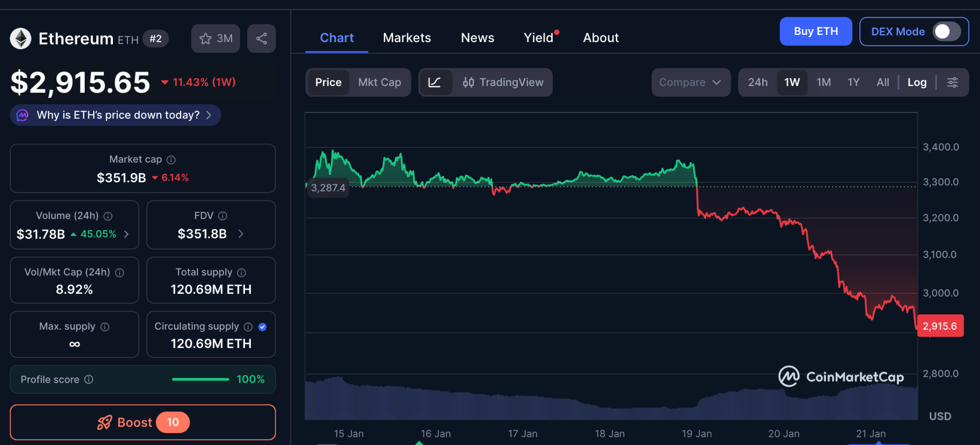Toggle Log scale on chart

point(916,82)
